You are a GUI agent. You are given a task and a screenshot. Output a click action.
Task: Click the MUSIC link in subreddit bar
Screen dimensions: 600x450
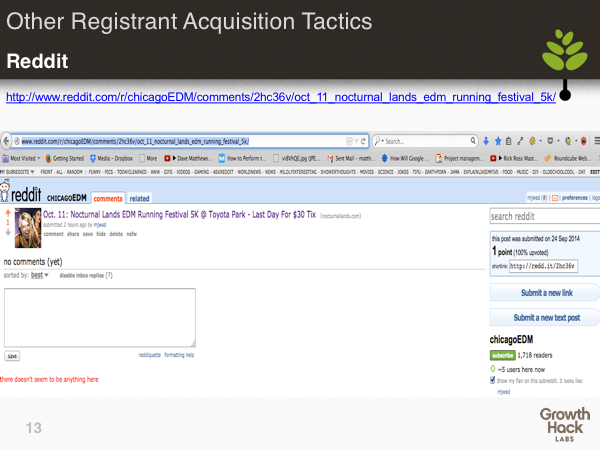[523, 172]
